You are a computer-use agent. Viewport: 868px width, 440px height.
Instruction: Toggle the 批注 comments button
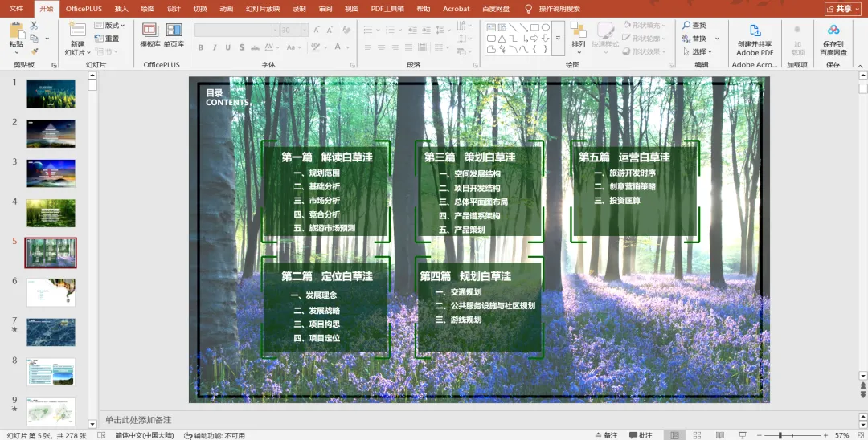tap(641, 435)
